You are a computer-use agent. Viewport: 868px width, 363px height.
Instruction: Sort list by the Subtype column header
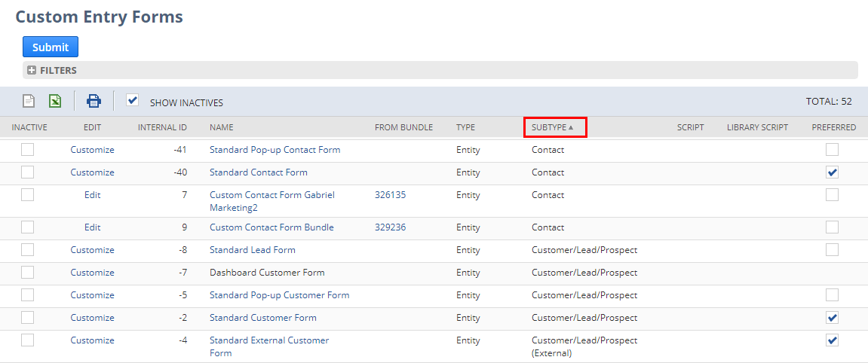tap(548, 127)
